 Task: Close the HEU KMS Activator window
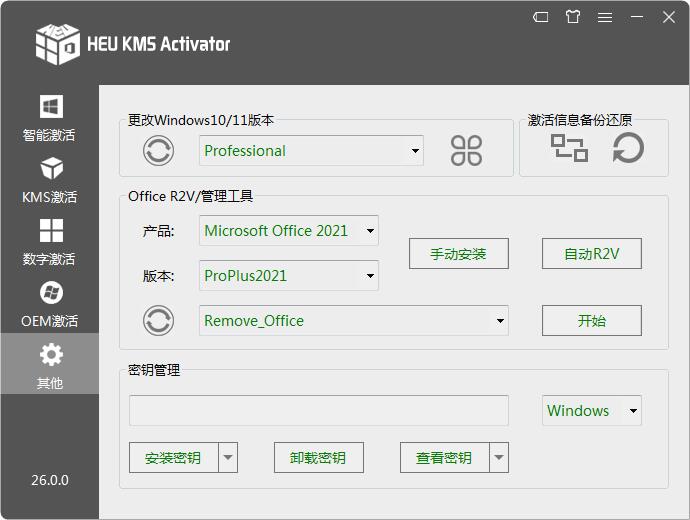click(x=669, y=17)
